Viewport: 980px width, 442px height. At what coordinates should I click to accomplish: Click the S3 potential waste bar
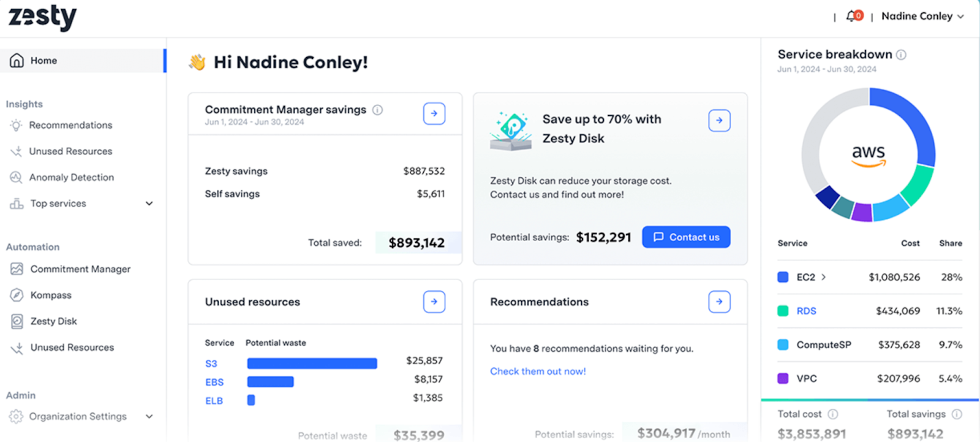pos(312,364)
